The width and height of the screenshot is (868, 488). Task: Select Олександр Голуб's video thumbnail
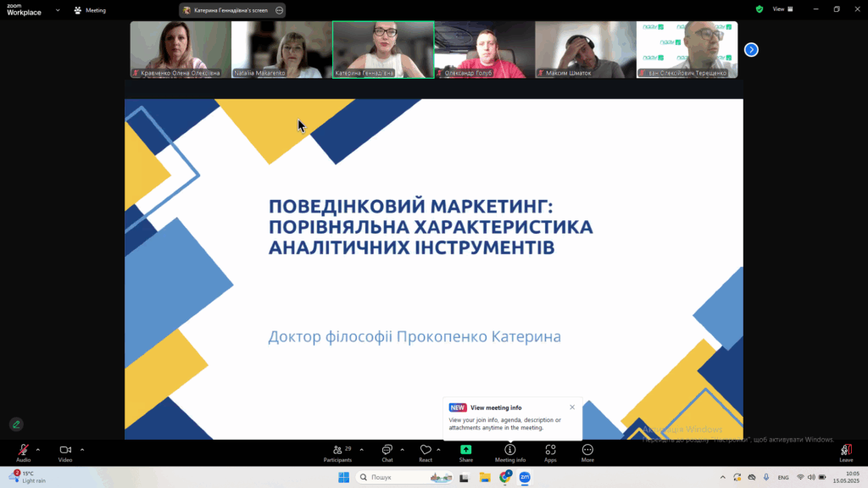click(x=484, y=50)
